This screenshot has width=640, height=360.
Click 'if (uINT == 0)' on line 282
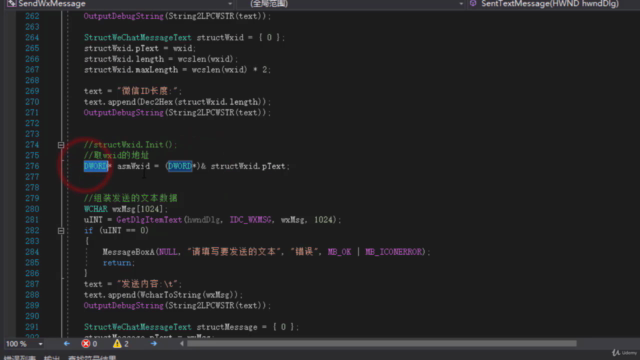(116, 231)
